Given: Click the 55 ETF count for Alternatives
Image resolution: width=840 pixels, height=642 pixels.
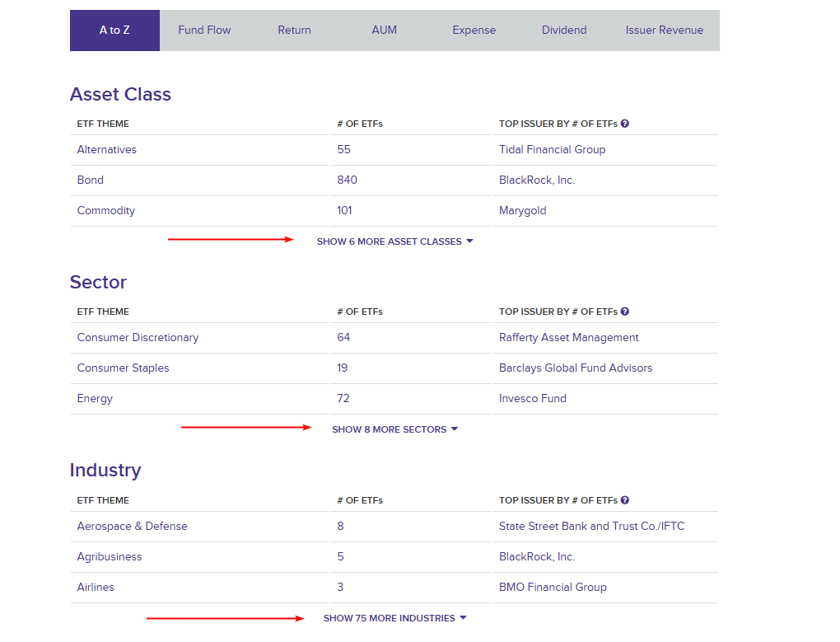Looking at the screenshot, I should 344,150.
